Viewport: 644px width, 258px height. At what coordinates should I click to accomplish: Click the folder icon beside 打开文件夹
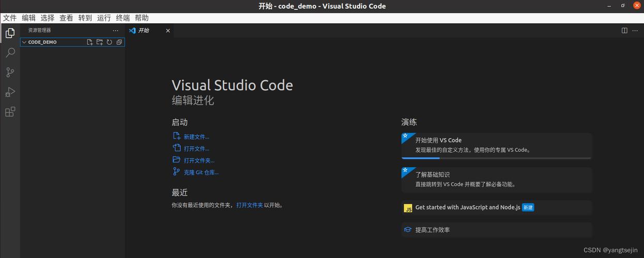(x=177, y=160)
